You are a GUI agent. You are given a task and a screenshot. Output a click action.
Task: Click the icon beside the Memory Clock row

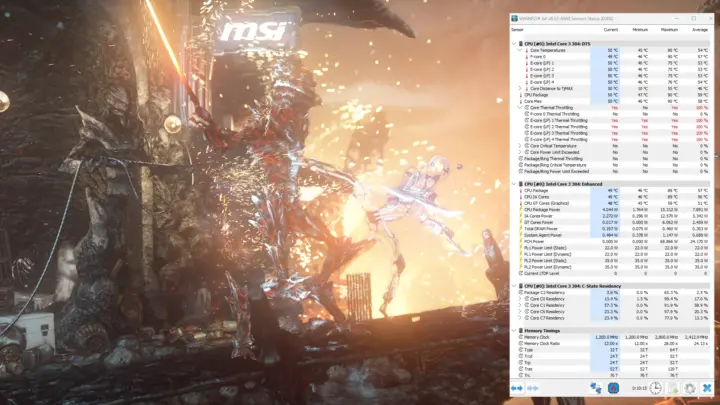pyautogui.click(x=521, y=337)
